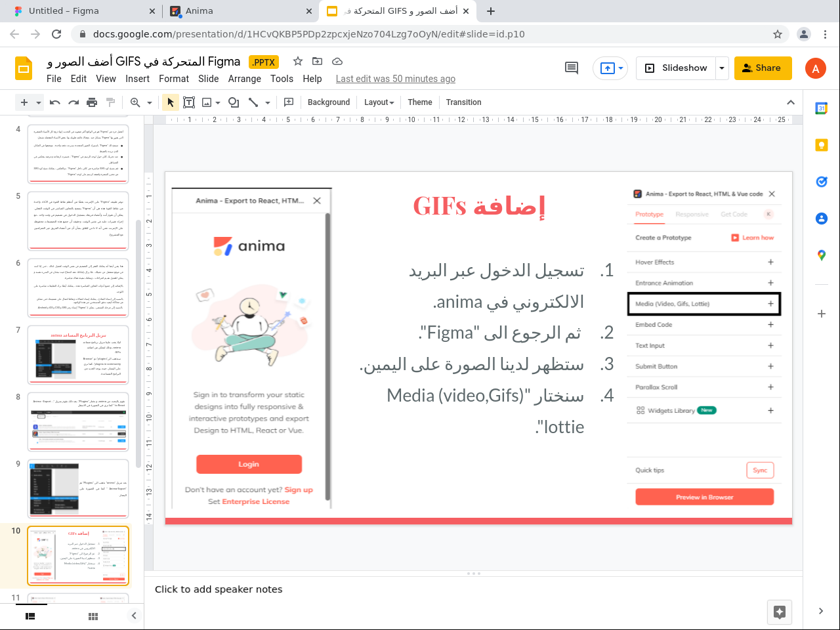The image size is (840, 630).
Task: Open the Format menu
Action: coord(174,79)
